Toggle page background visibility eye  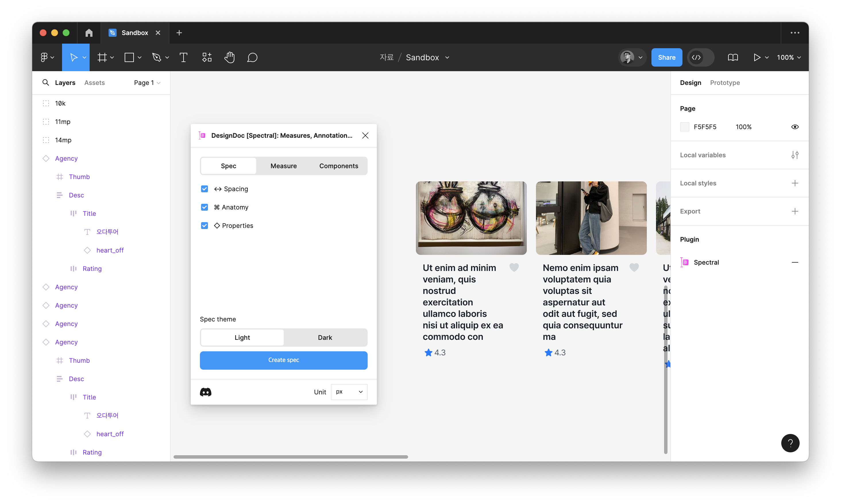pos(794,127)
